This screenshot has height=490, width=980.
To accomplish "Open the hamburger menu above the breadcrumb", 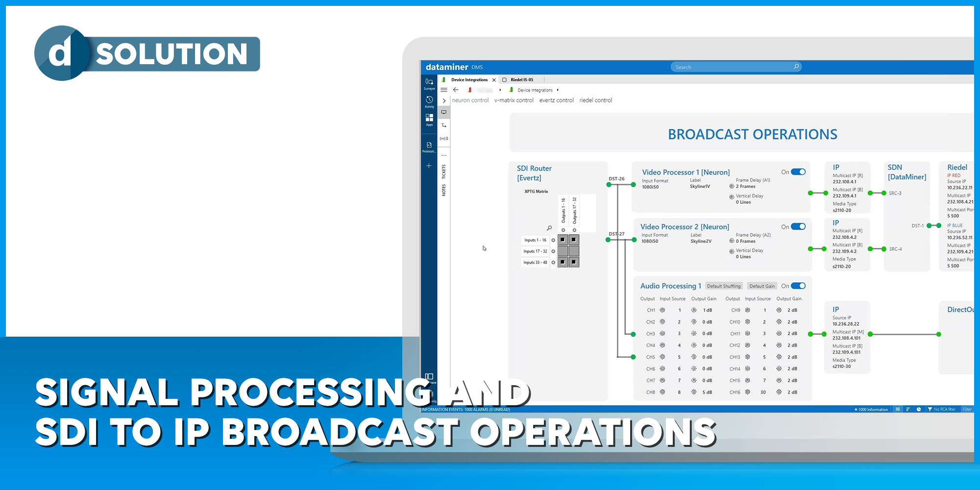I will (444, 90).
